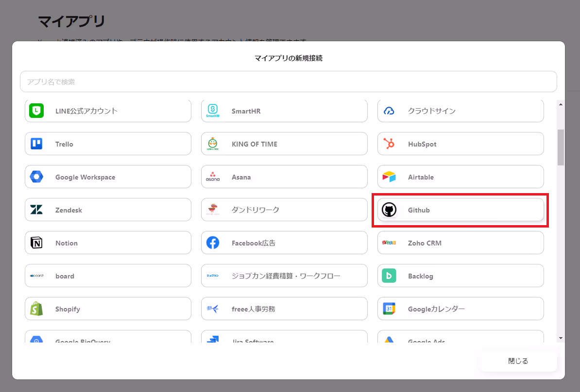Pick the Asana name label

pyautogui.click(x=241, y=178)
